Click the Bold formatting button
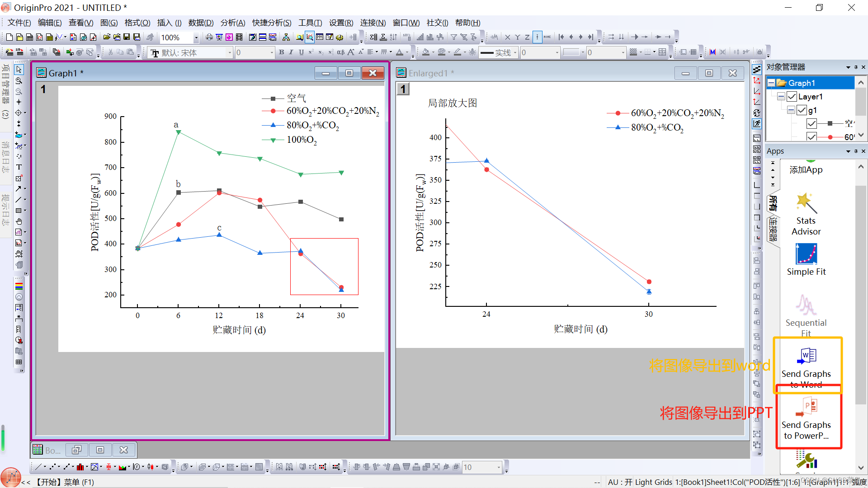 pyautogui.click(x=281, y=52)
